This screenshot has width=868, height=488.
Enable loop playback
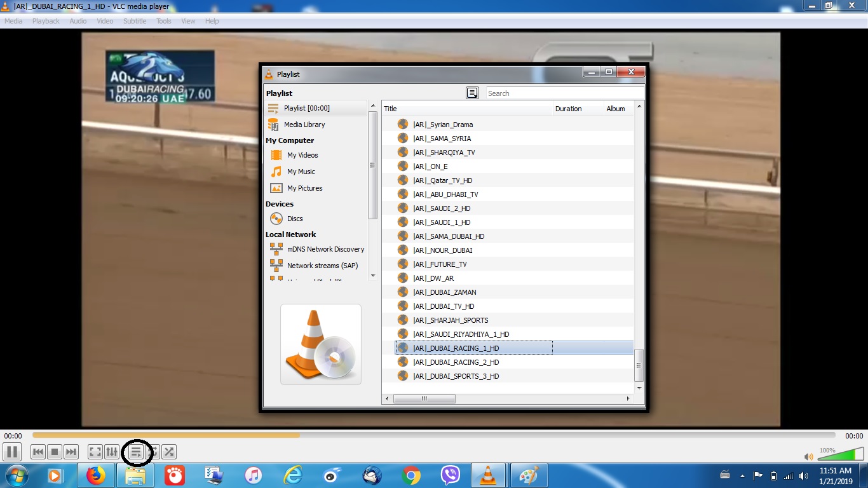[153, 452]
